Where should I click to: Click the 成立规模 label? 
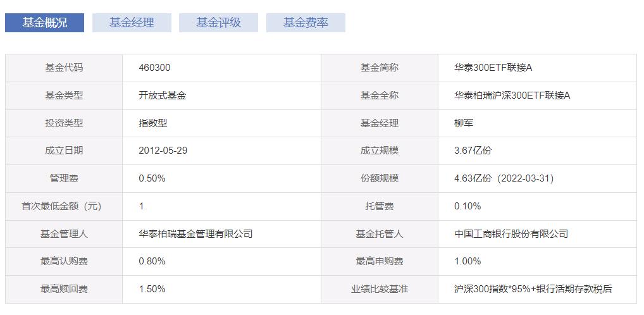pyautogui.click(x=380, y=151)
